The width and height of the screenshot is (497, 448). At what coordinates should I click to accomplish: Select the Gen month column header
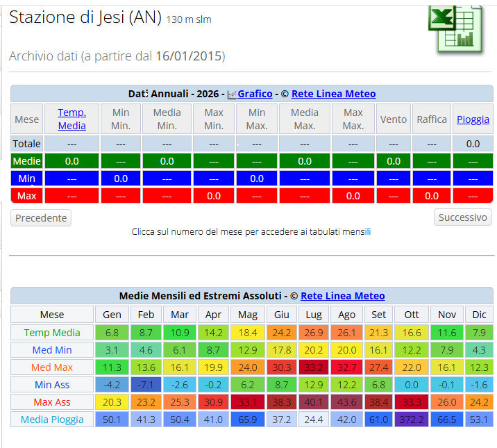pos(111,315)
